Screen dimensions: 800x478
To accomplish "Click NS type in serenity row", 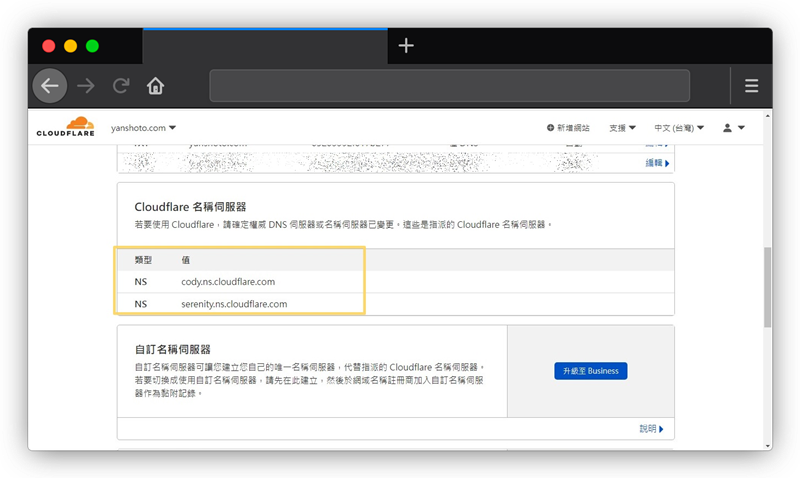I will pos(141,304).
